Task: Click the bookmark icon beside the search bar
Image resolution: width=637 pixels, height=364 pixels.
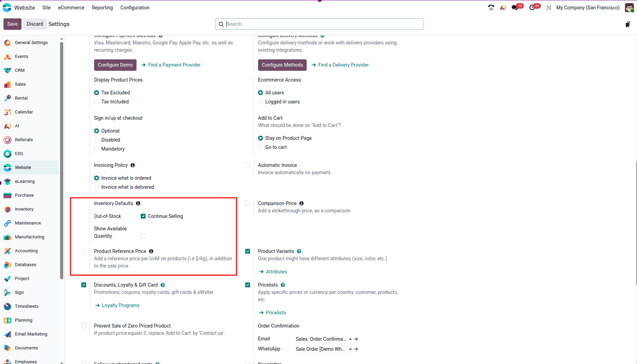Action: pyautogui.click(x=628, y=24)
